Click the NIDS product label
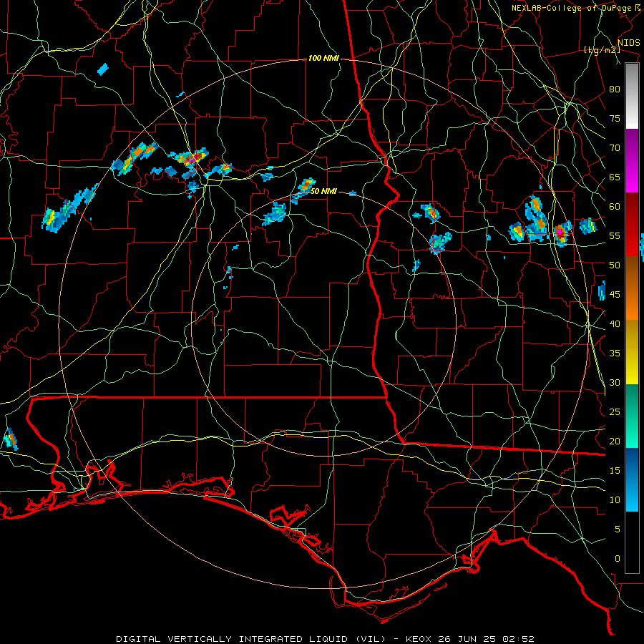 [628, 43]
